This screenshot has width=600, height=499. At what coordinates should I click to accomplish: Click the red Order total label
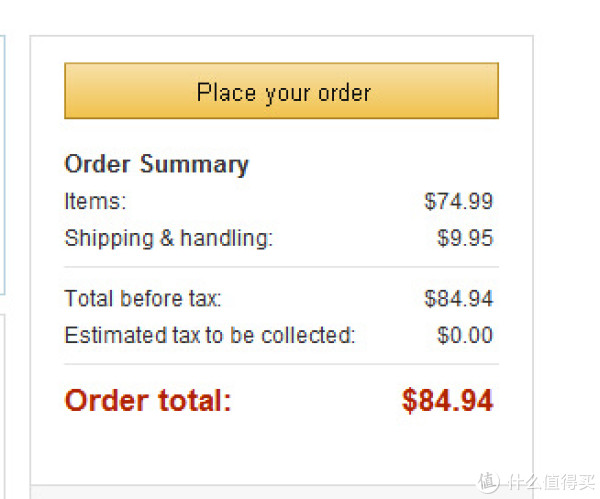pyautogui.click(x=148, y=401)
